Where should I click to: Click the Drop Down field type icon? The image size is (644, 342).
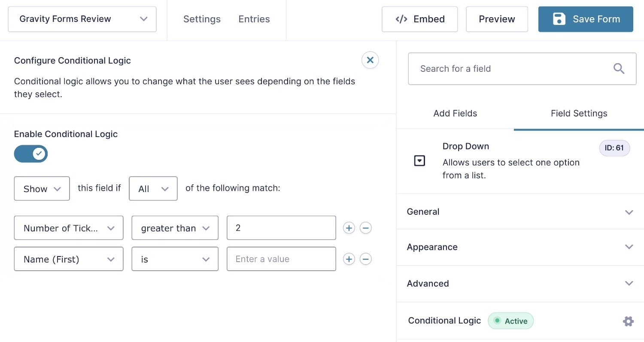[x=419, y=161]
